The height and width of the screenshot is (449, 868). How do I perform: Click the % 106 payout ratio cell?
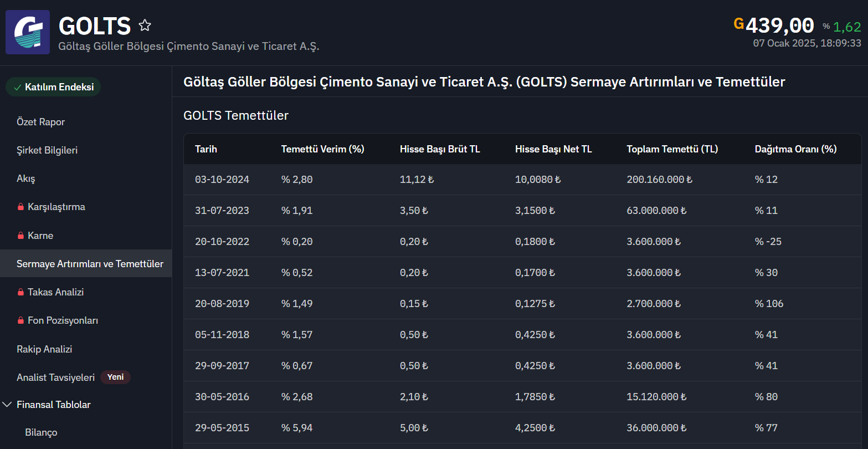point(769,304)
